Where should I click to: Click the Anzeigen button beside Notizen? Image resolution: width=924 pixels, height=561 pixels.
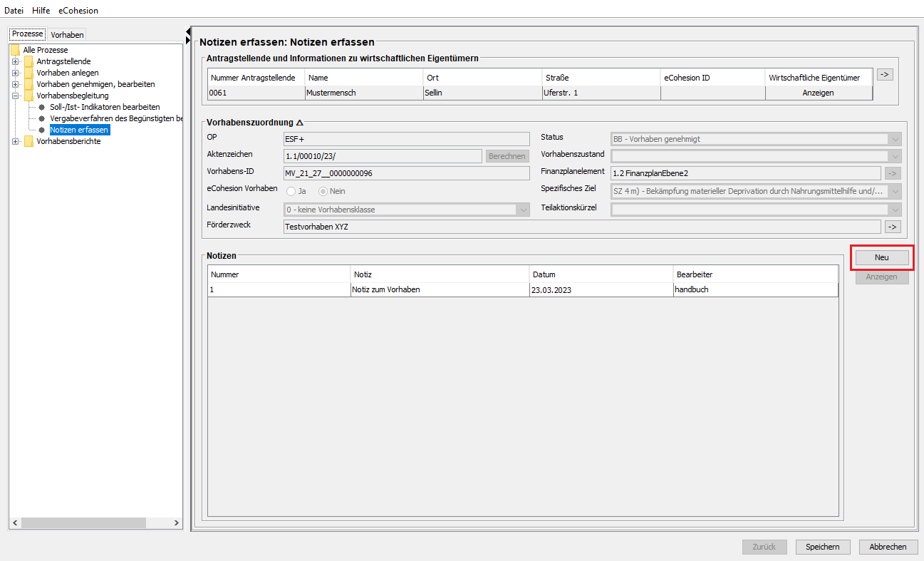click(882, 277)
